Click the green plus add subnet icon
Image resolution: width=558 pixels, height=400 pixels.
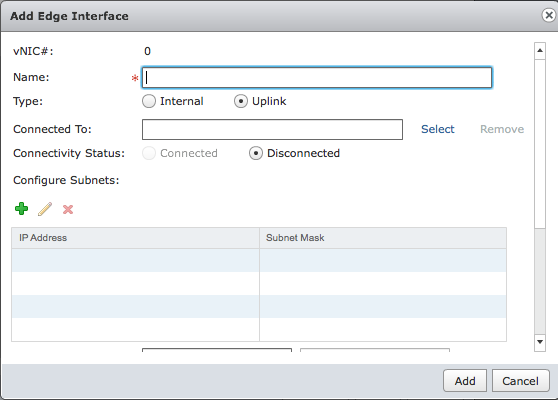click(21, 209)
